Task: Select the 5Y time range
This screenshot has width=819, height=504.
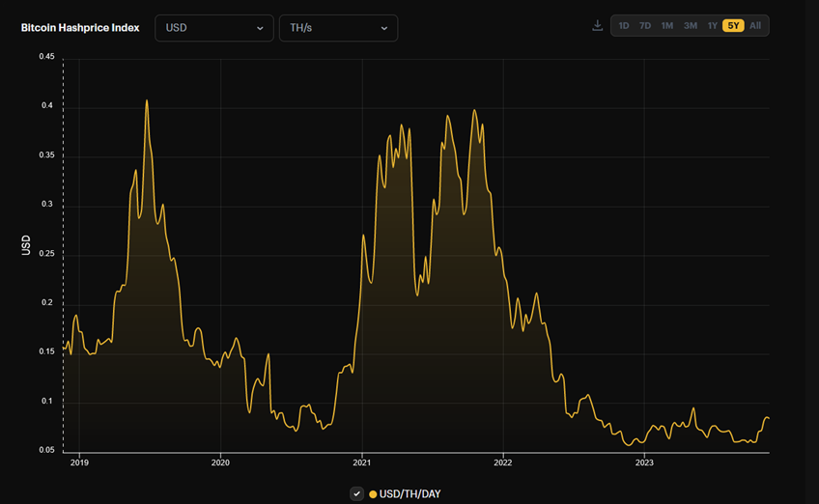Action: (733, 26)
